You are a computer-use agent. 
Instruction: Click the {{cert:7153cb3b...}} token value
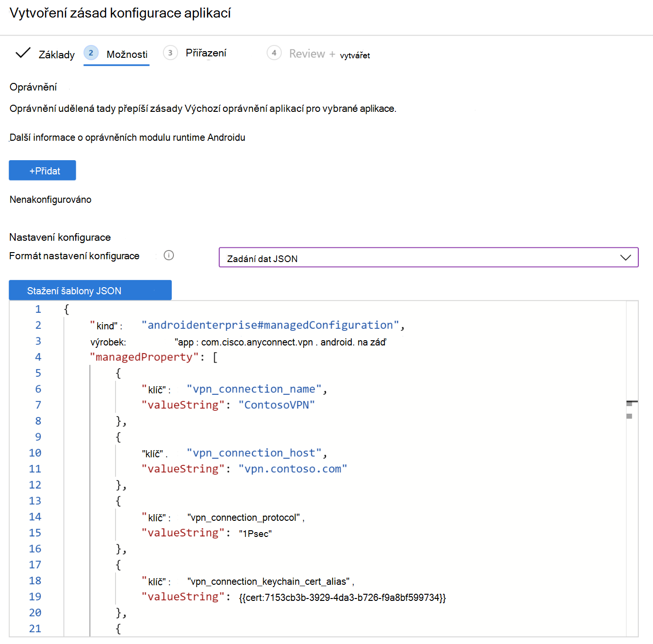343,598
